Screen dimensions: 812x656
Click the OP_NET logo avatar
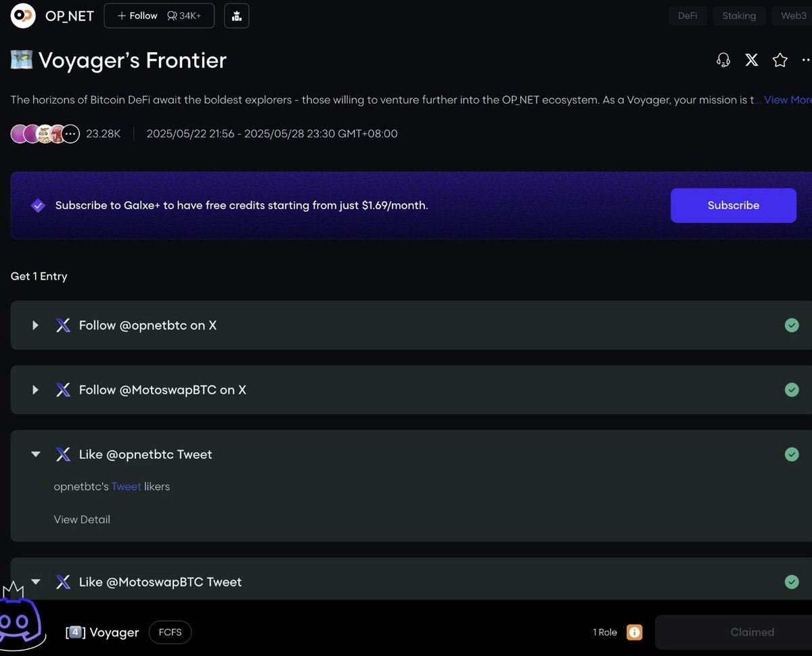[x=23, y=16]
